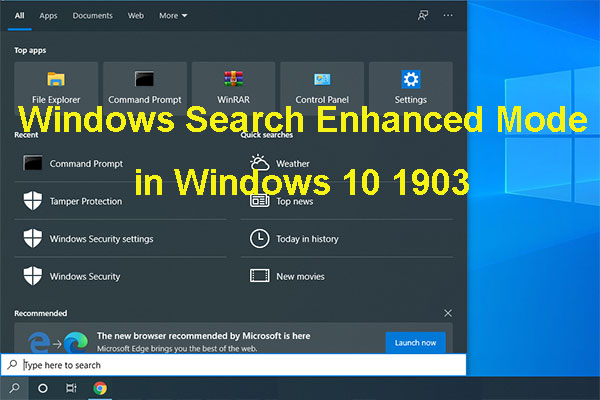
Task: Click the Windows Security recent entry
Action: click(120, 276)
